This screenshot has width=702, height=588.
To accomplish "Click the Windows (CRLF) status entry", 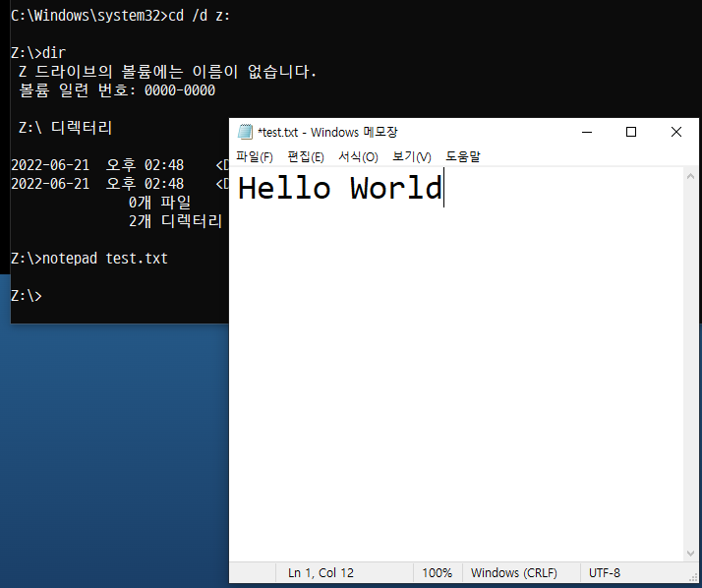I will [514, 573].
